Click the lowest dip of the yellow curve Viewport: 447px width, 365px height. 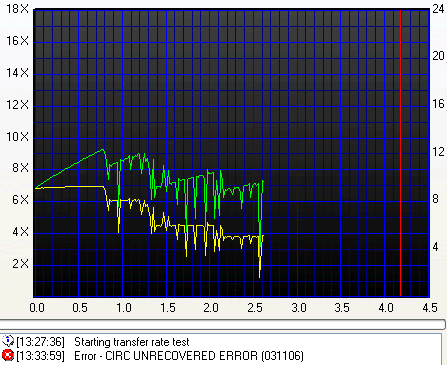click(x=260, y=276)
